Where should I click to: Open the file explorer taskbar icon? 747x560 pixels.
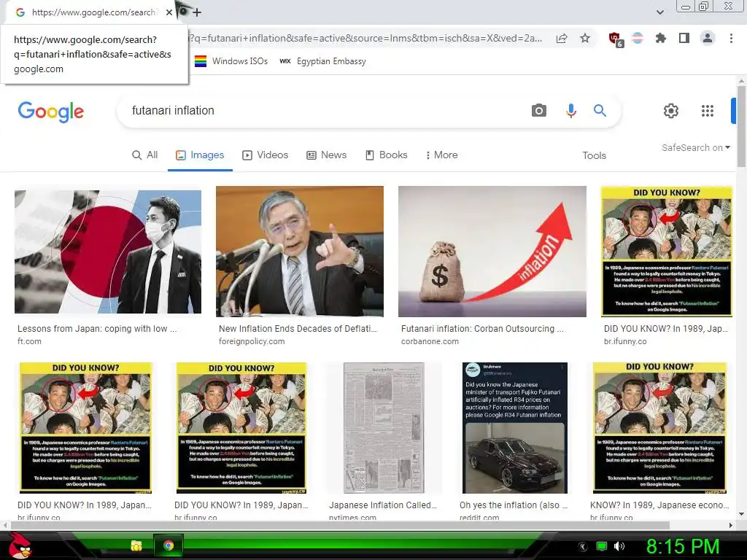[x=136, y=545]
